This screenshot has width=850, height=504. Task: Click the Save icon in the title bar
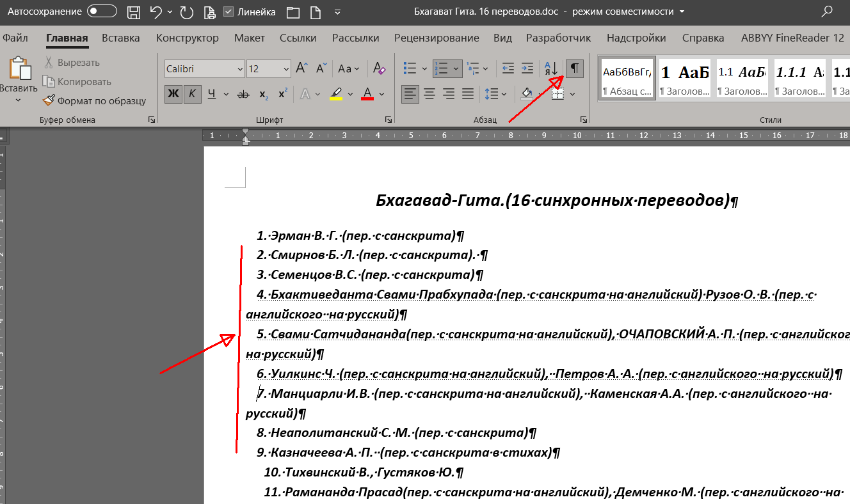pyautogui.click(x=134, y=12)
